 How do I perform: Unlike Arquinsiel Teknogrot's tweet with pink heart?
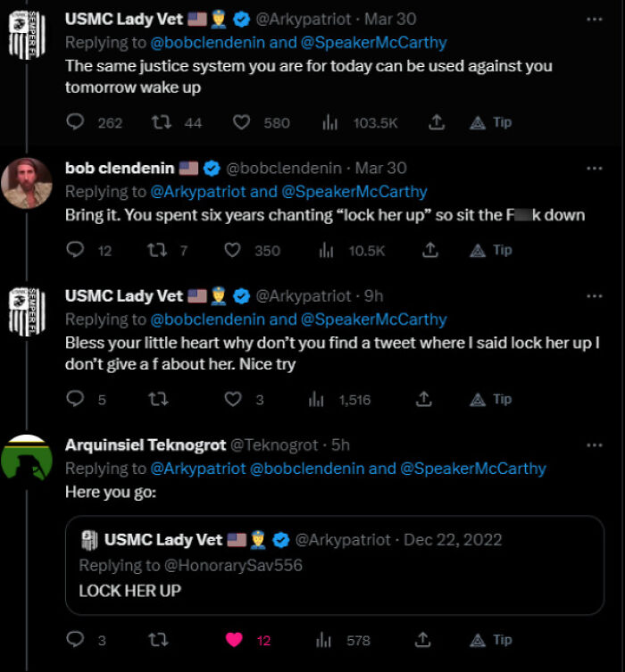coord(234,639)
